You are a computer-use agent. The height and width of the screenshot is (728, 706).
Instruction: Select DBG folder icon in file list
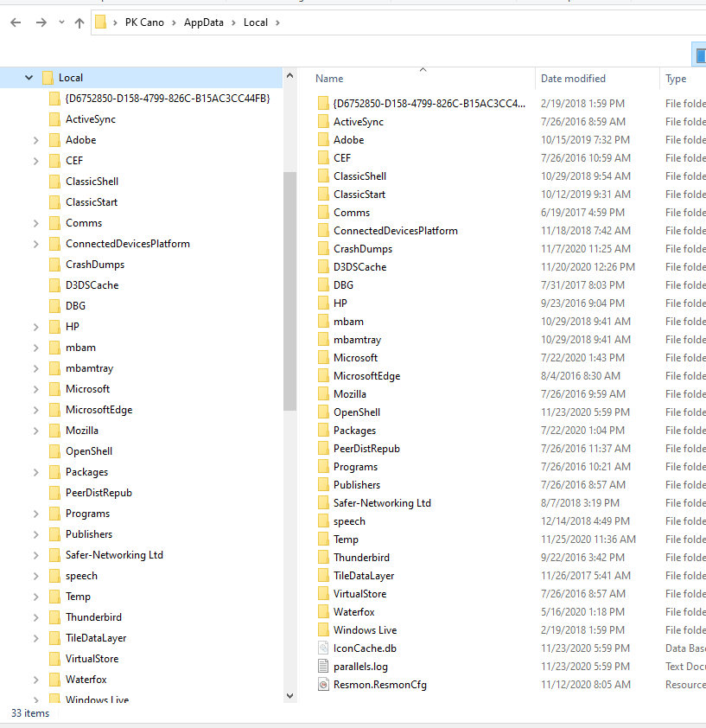pos(323,285)
